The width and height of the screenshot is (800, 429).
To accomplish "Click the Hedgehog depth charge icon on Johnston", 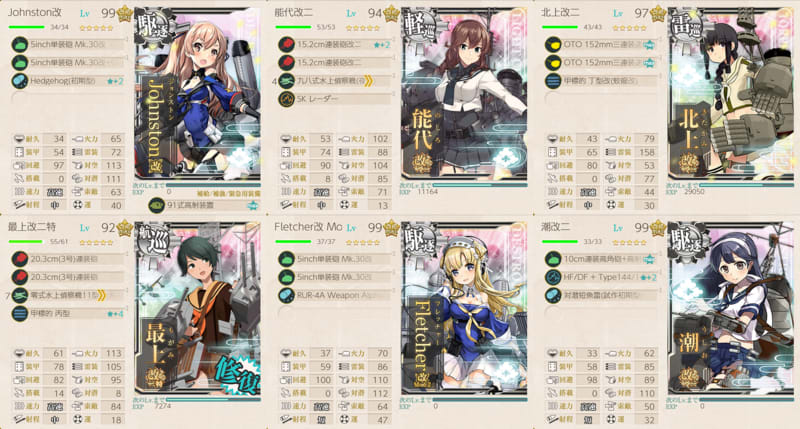I will 19,81.
